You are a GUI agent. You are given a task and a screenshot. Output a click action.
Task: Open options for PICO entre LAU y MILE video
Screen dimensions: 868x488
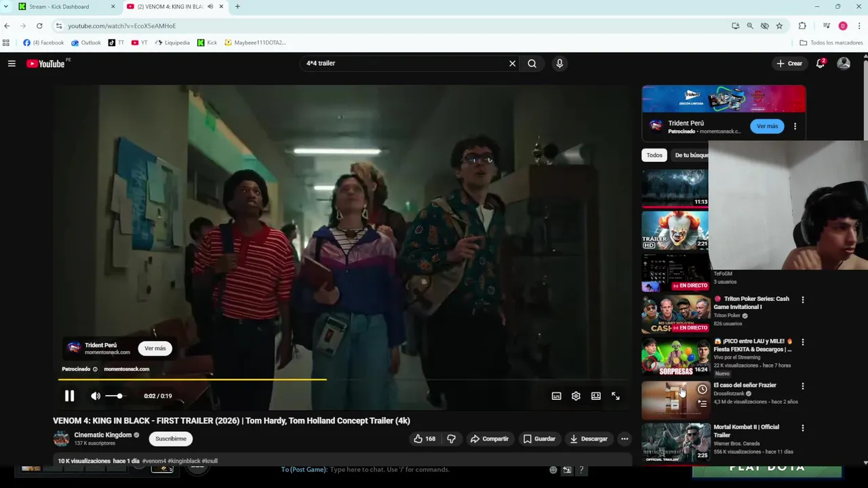coord(803,342)
